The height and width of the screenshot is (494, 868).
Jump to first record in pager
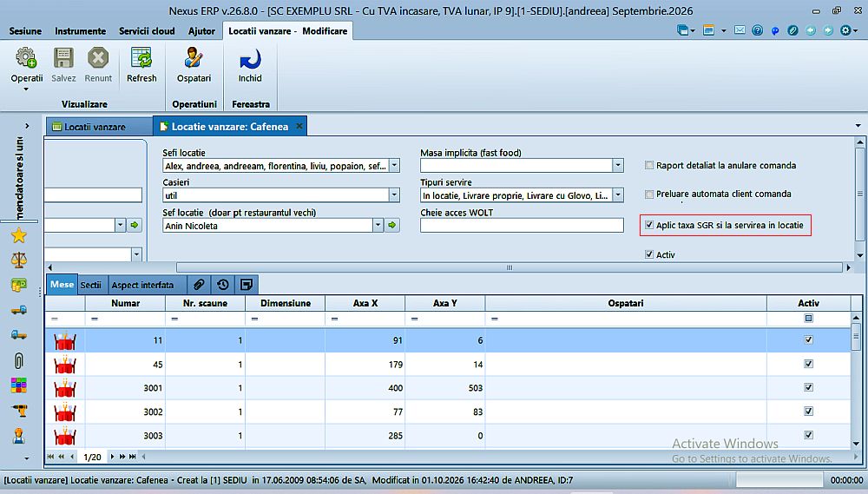50,457
